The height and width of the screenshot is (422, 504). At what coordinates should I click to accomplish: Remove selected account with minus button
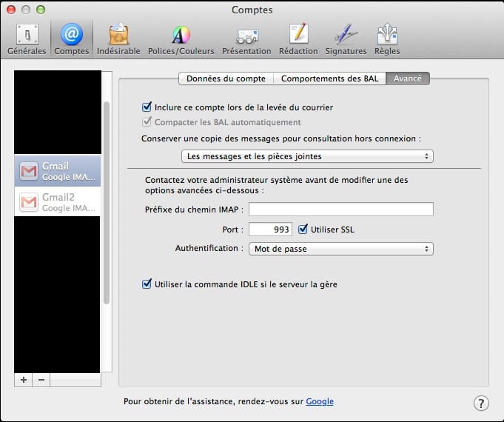pos(41,380)
